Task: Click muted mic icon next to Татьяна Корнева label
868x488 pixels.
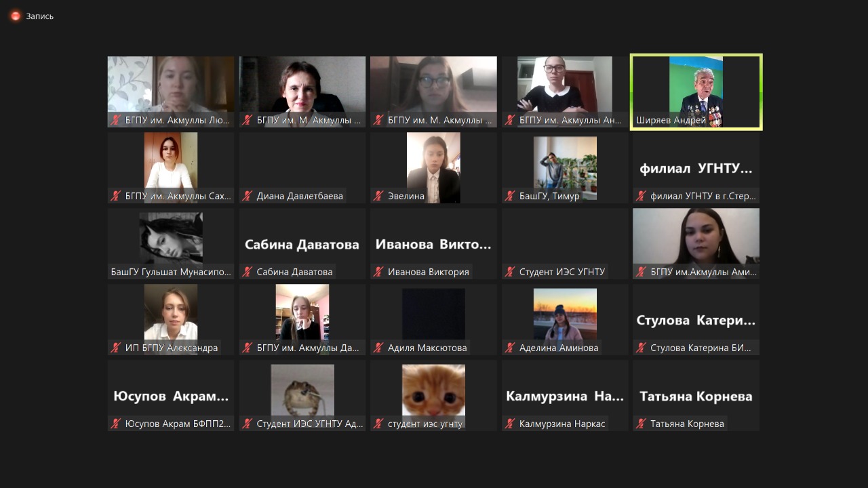Action: pos(641,424)
